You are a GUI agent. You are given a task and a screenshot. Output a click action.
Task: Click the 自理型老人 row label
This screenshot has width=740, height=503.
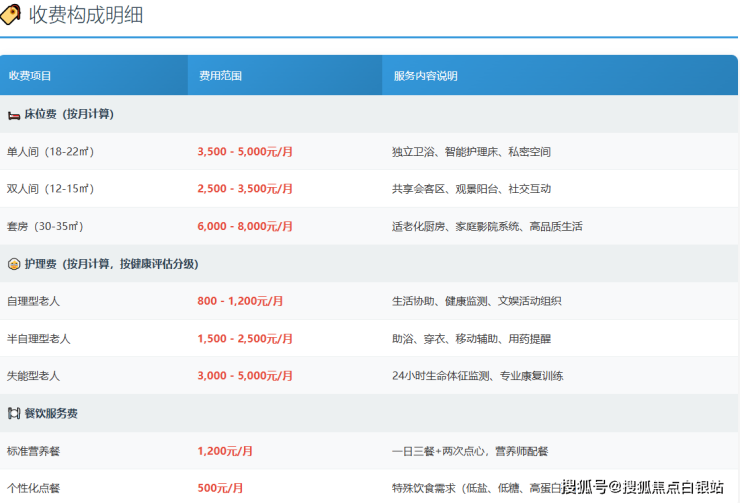(34, 301)
